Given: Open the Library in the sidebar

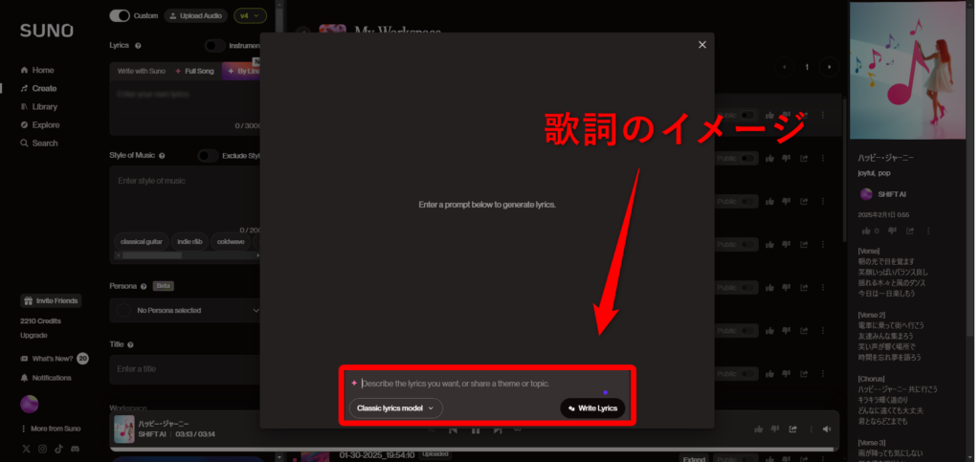Looking at the screenshot, I should (x=44, y=107).
